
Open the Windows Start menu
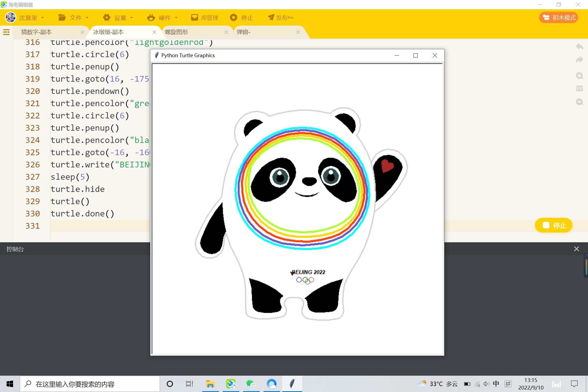tap(10, 384)
